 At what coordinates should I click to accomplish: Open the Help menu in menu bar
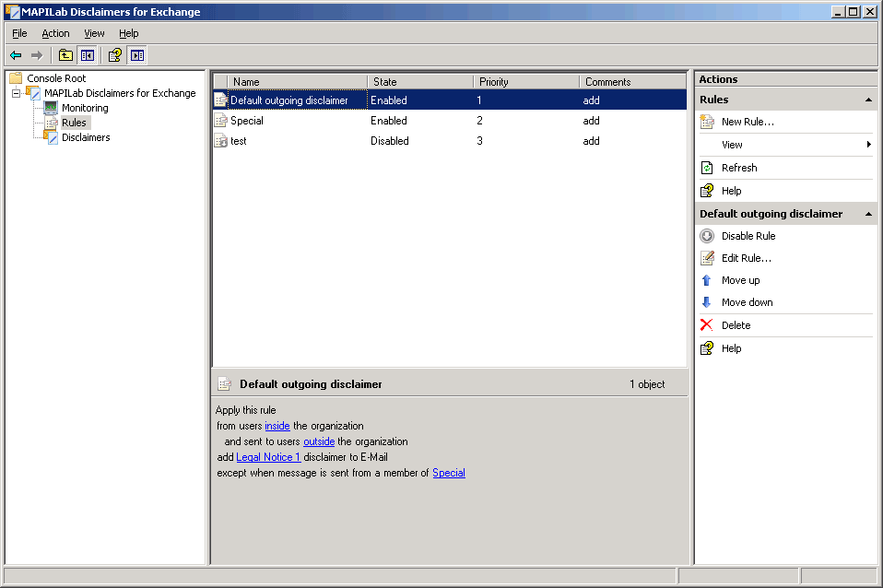click(128, 33)
